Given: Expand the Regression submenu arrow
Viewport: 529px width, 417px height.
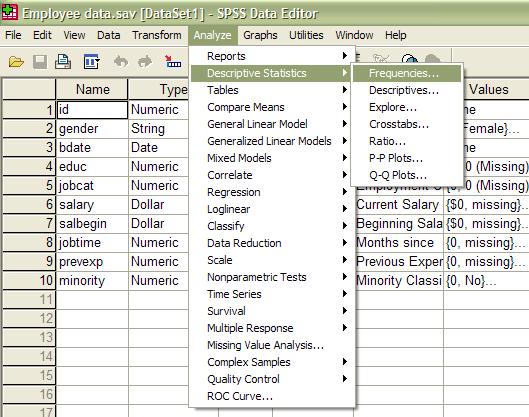Looking at the screenshot, I should point(344,192).
